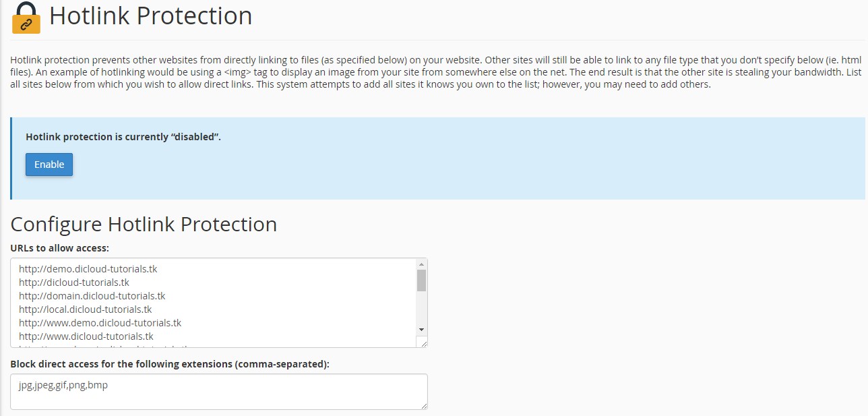Click the resize handle of the extensions box
Image resolution: width=868 pixels, height=416 pixels.
423,405
